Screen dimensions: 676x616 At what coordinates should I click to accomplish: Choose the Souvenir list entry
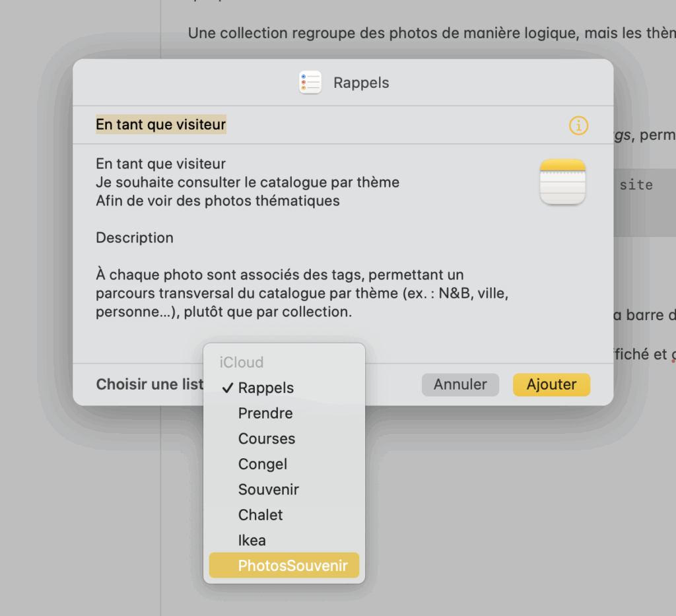point(269,490)
